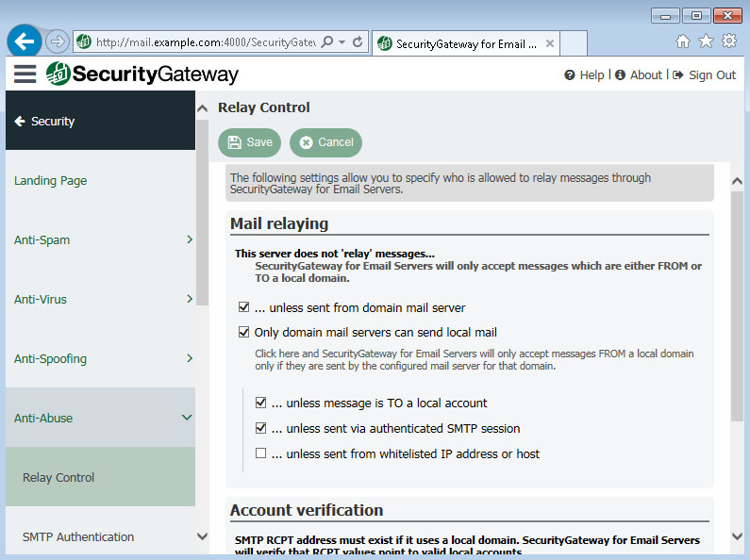Click the SecurityGateway logo
Screen dimensions: 750x560
coord(142,74)
